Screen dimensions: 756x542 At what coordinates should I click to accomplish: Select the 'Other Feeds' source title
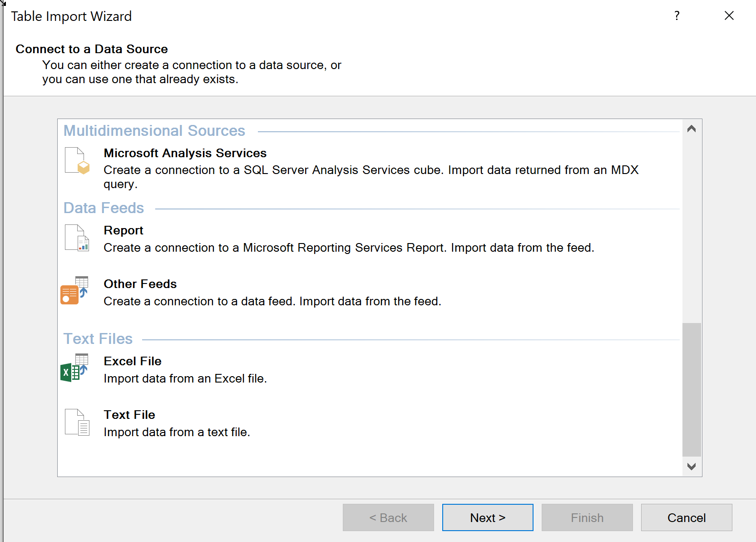click(140, 284)
